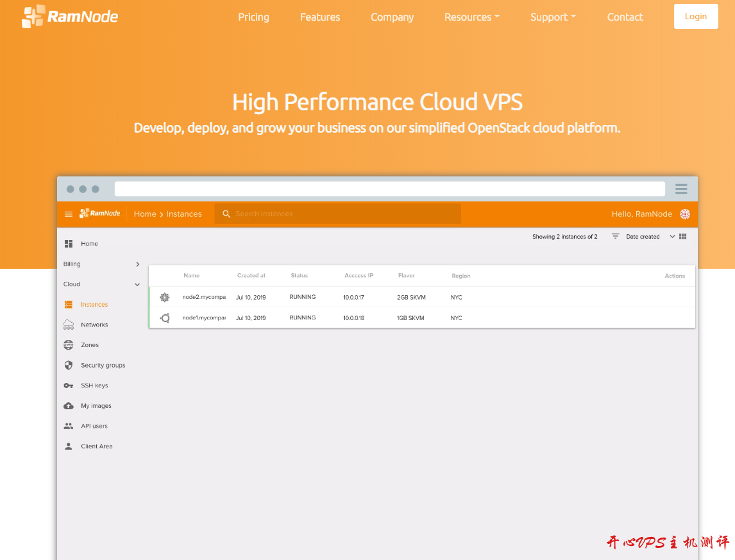Open the API users people icon
The image size is (735, 560).
tap(69, 426)
